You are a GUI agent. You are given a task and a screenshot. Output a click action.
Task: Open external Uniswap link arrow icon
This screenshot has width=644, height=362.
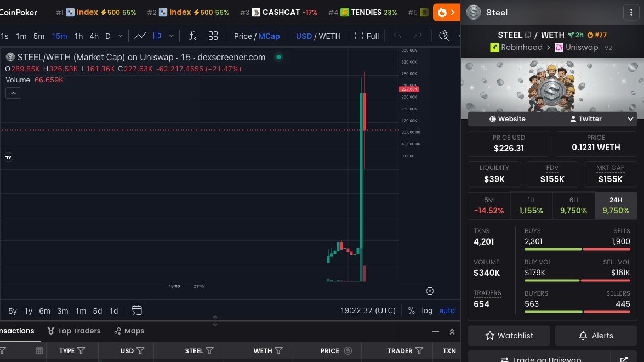[x=624, y=360]
